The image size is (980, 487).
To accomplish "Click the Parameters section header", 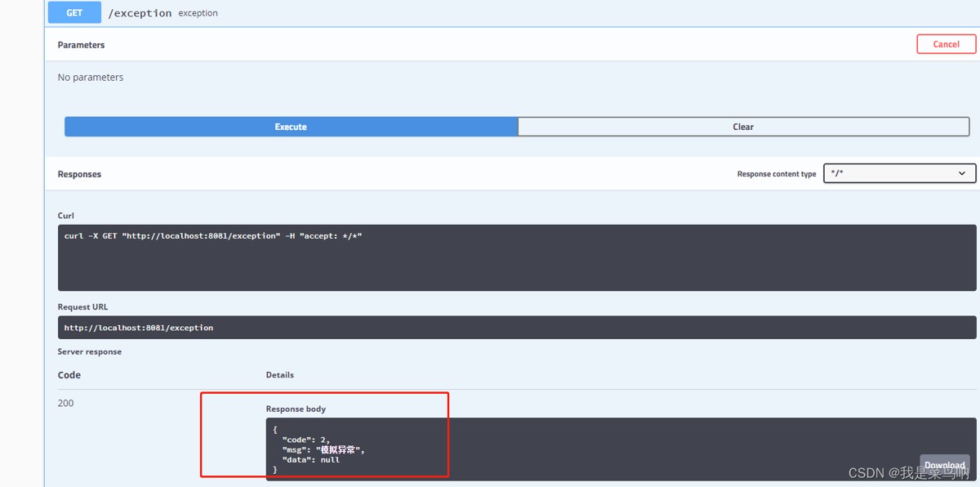I will tap(81, 45).
